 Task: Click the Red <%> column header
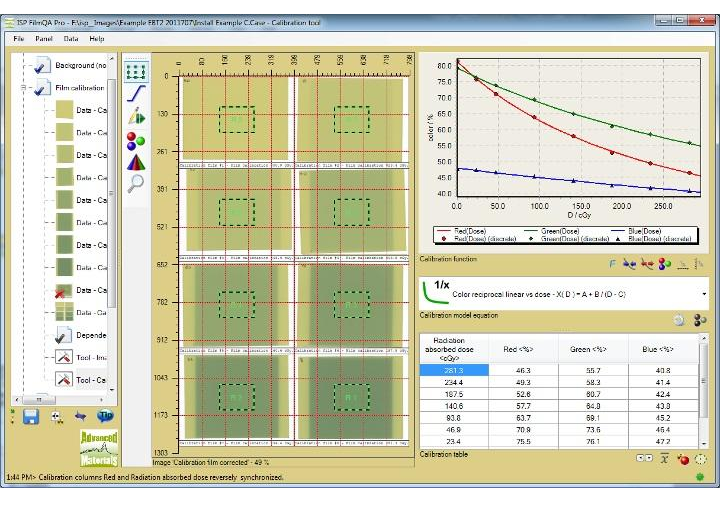(523, 349)
